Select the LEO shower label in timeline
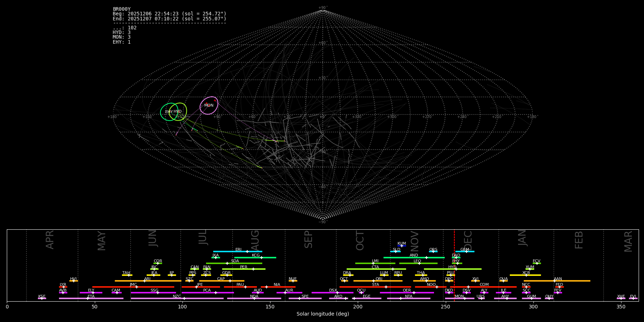 pos(417,261)
